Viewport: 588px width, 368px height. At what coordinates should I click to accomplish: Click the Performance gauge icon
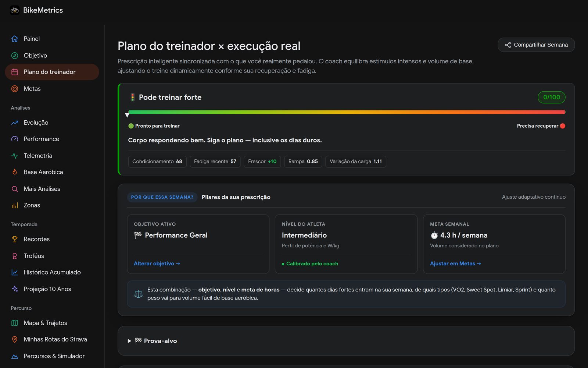15,139
